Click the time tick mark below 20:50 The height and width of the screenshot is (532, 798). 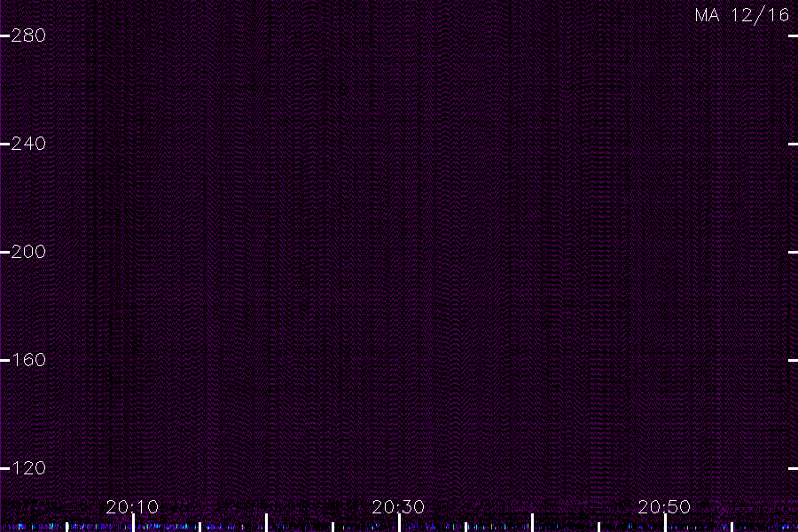665,523
